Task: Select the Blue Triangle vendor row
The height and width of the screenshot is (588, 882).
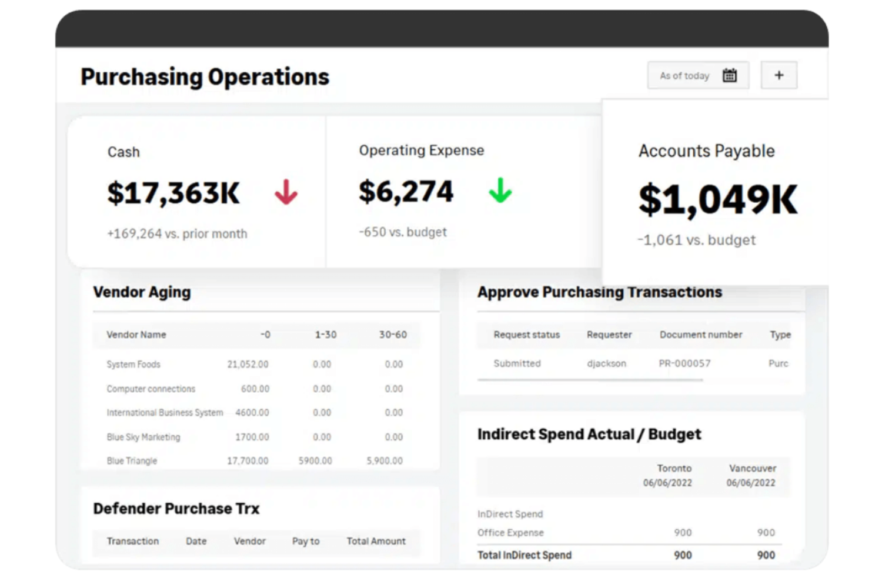Action: tap(131, 461)
